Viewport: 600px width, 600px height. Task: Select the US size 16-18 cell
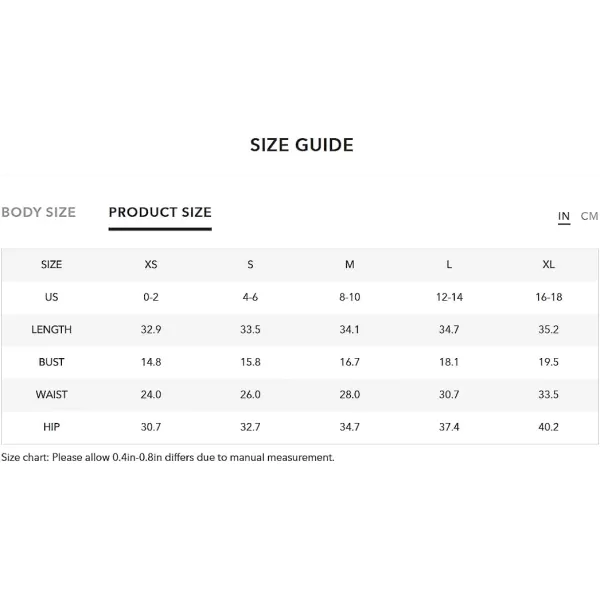(548, 297)
